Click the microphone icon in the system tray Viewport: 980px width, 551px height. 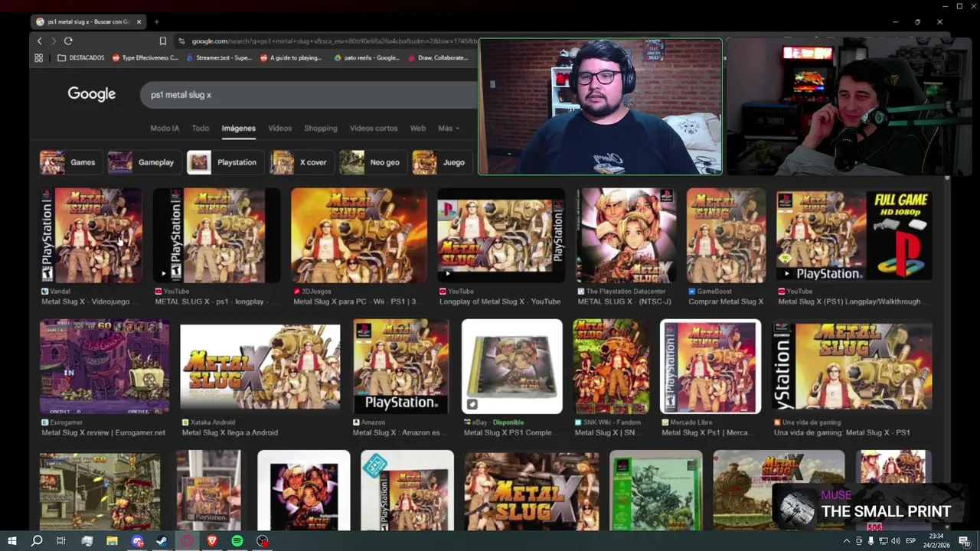[x=871, y=541]
